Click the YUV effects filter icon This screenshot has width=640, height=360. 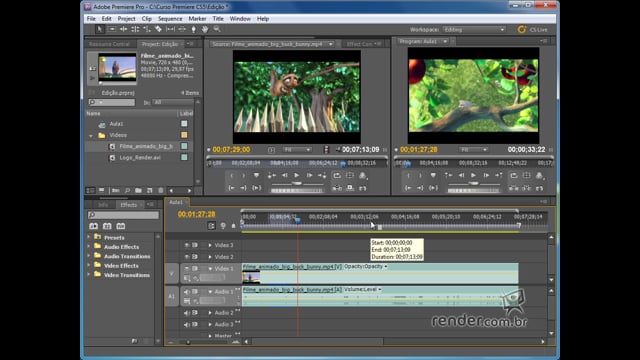(121, 226)
